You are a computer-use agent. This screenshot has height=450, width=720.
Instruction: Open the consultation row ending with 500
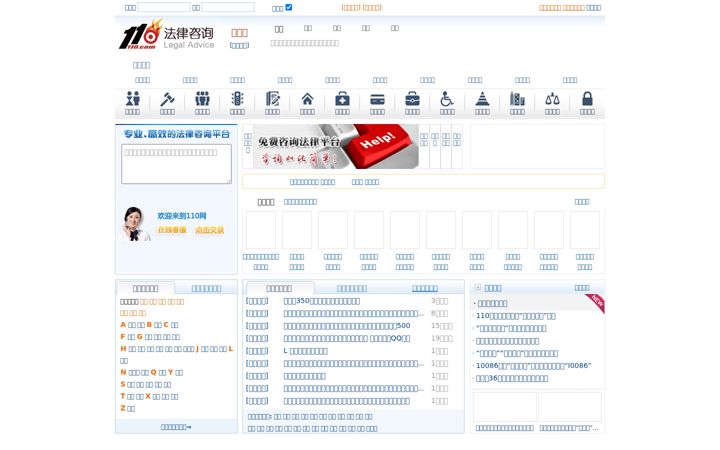pos(347,326)
